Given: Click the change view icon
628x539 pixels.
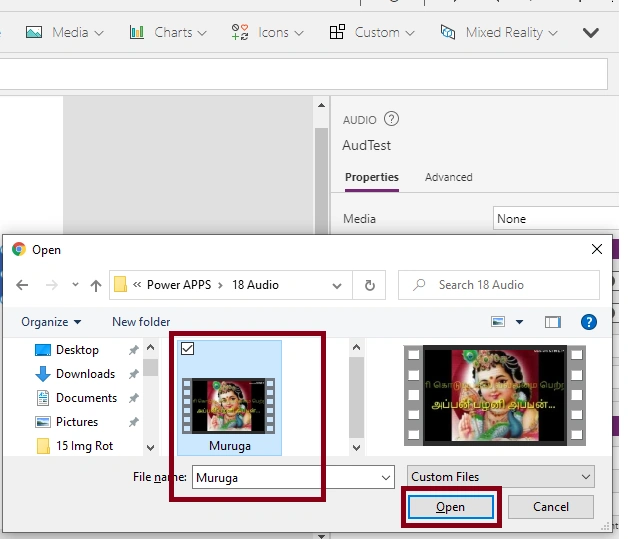Looking at the screenshot, I should [x=498, y=322].
